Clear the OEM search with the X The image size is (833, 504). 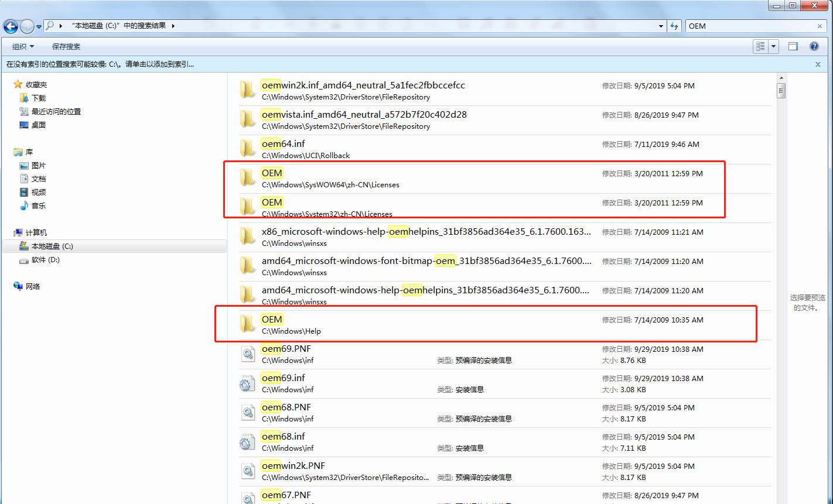point(820,26)
